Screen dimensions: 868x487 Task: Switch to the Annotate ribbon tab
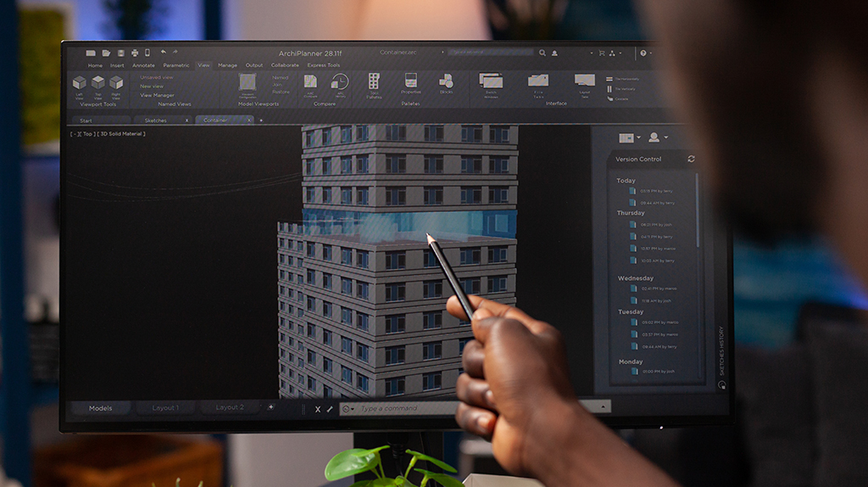click(x=143, y=65)
